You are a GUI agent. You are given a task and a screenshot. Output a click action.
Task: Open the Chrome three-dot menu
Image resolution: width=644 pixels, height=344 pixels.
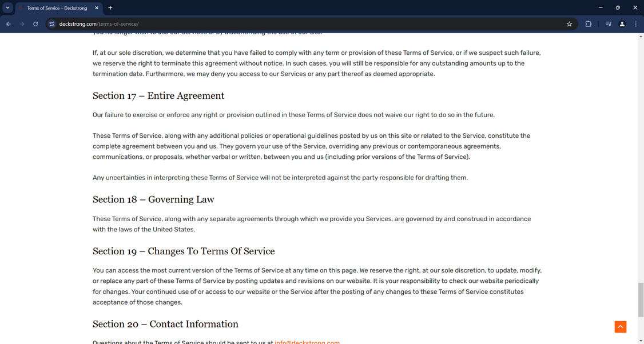tap(636, 24)
